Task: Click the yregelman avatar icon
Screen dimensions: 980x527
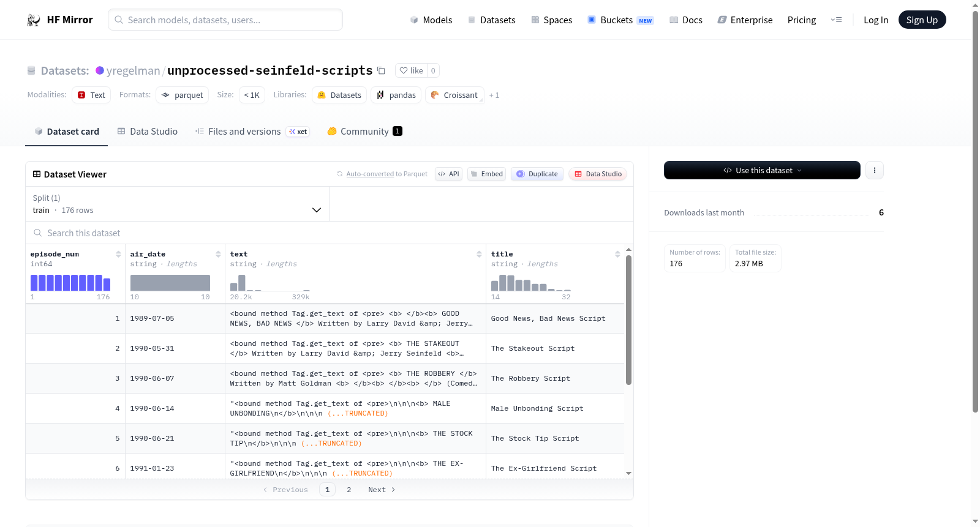Action: pos(100,70)
